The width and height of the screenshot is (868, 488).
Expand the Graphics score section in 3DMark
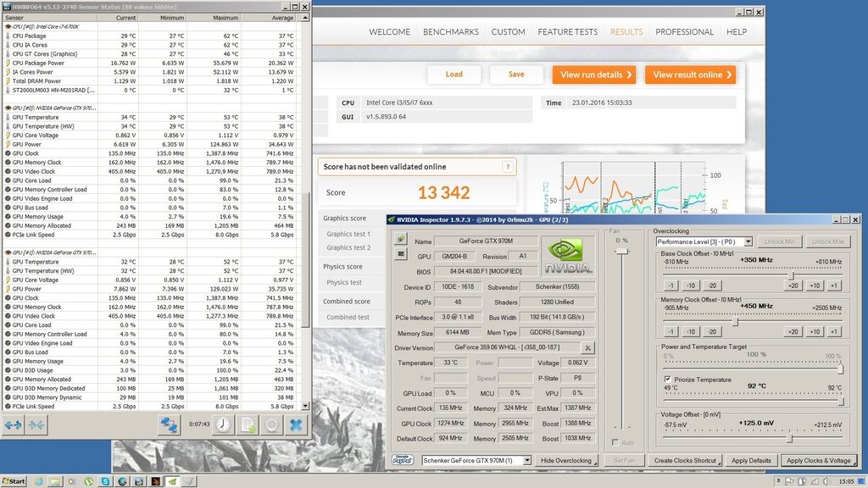pos(351,218)
